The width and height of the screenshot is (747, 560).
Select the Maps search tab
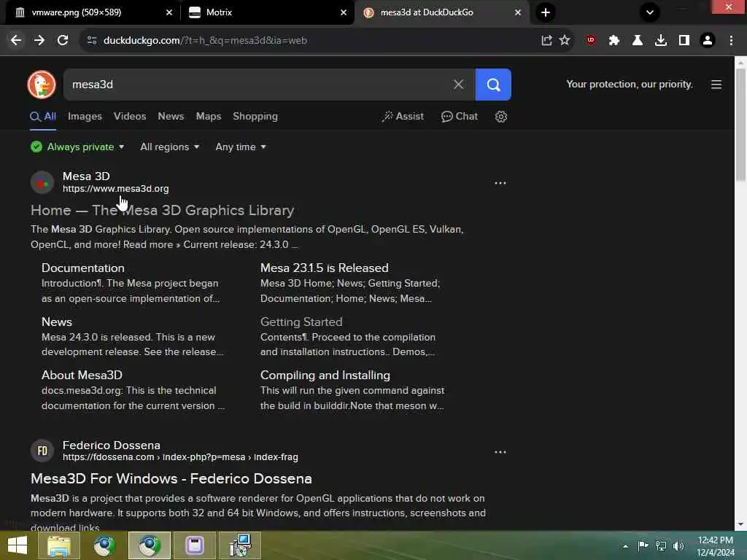pos(209,116)
